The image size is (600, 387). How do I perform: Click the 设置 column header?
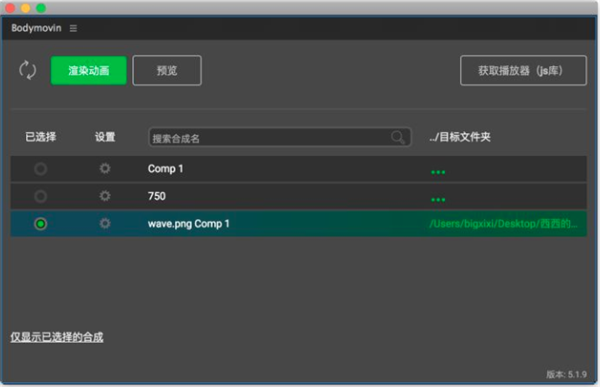pyautogui.click(x=105, y=137)
